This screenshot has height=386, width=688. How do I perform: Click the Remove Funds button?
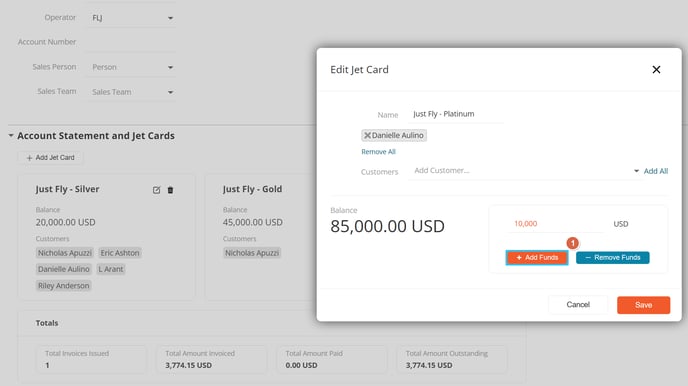613,257
